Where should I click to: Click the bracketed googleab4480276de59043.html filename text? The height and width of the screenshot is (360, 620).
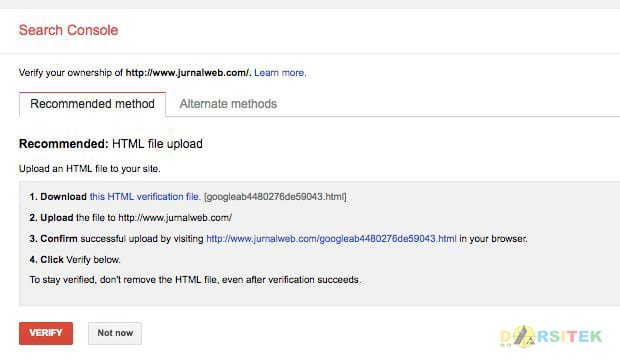click(x=275, y=197)
